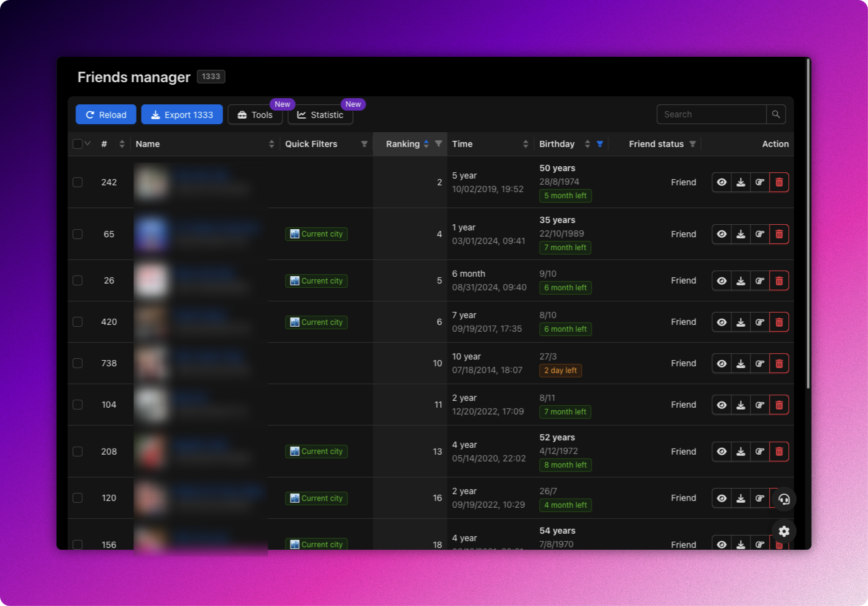Viewport: 868px width, 606px height.
Task: Click '8 month left' tag in row 208
Action: [x=566, y=465]
